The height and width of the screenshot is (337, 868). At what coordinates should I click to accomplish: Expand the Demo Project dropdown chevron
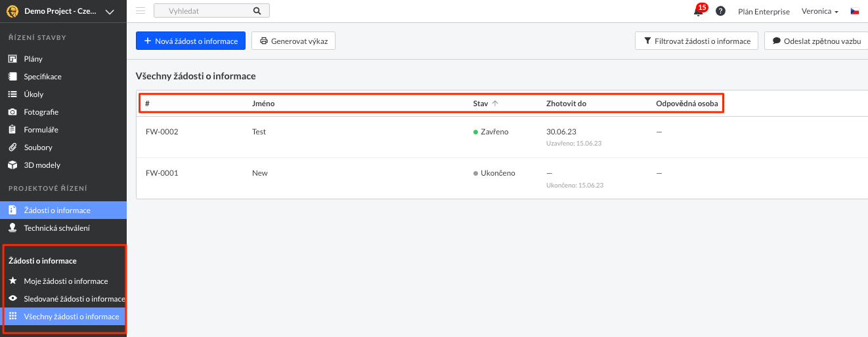point(110,12)
